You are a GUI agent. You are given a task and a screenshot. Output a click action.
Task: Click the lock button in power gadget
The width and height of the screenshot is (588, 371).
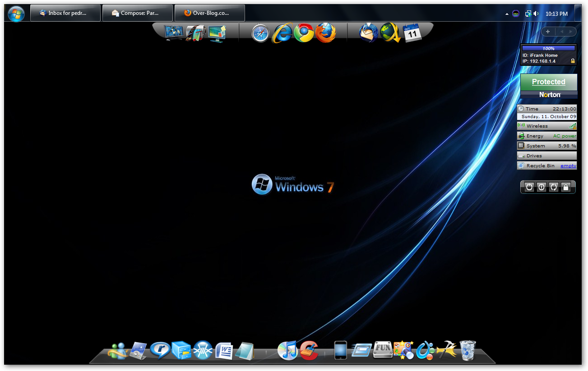point(566,187)
